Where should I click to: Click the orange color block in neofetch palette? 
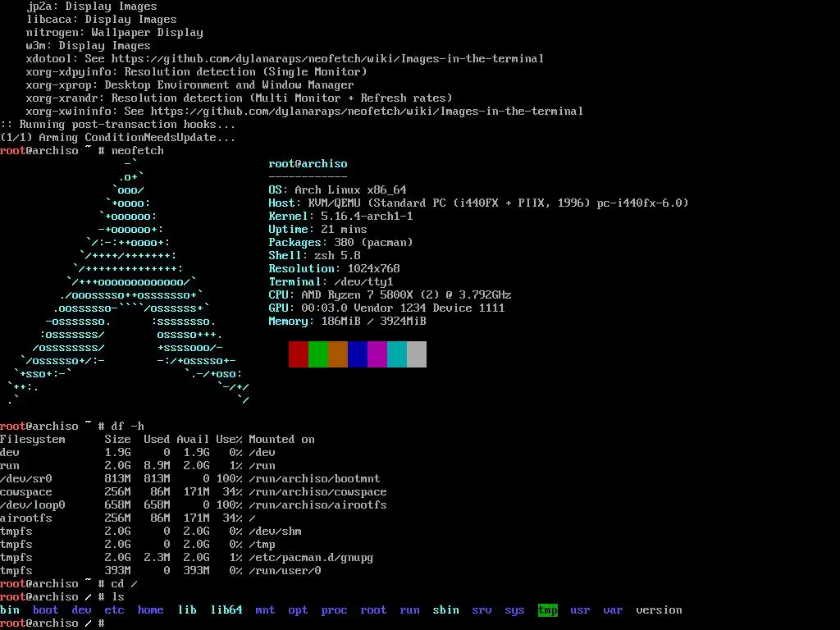pos(338,354)
